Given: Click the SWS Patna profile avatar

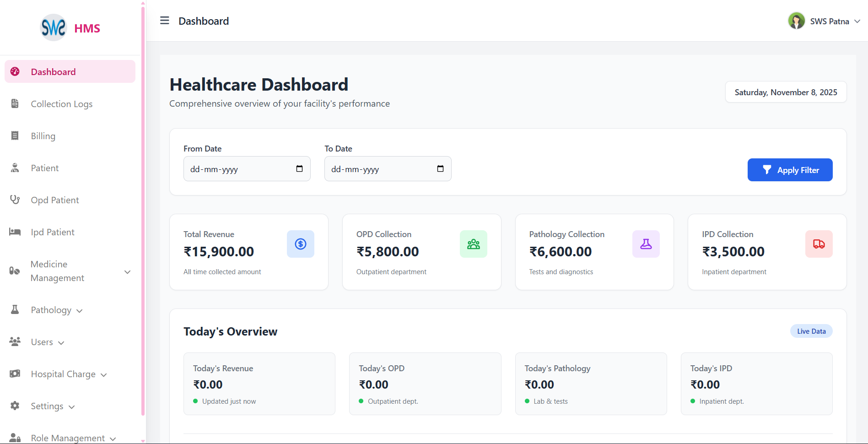Looking at the screenshot, I should pyautogui.click(x=796, y=21).
